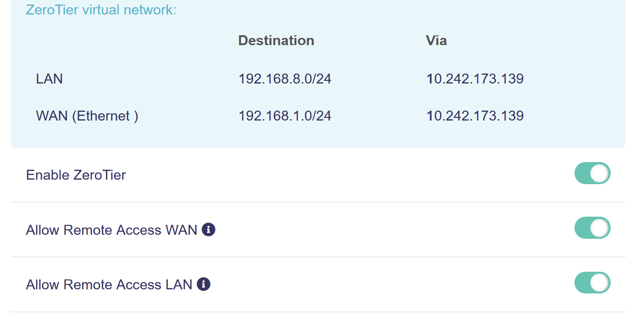Click the Allow Remote Access LAN label

109,284
